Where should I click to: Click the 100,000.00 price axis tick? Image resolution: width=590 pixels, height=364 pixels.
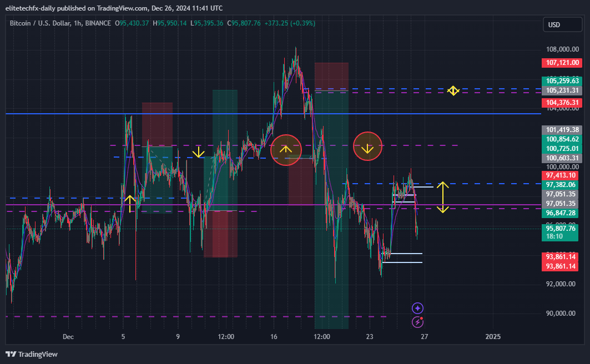tap(562, 167)
